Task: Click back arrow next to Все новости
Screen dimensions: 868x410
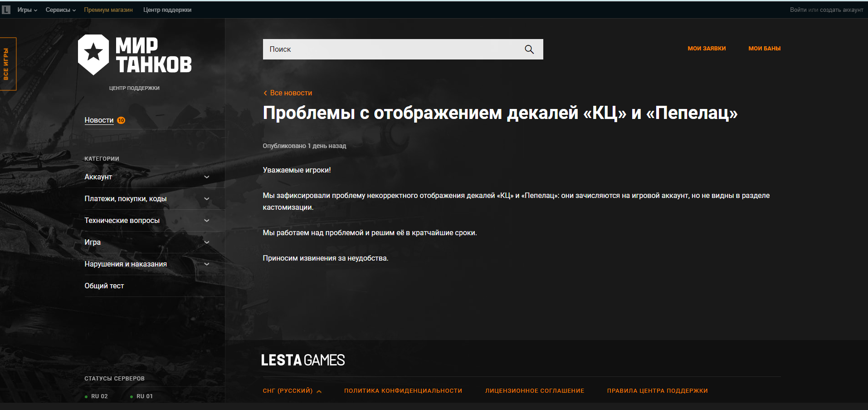Action: [x=265, y=93]
